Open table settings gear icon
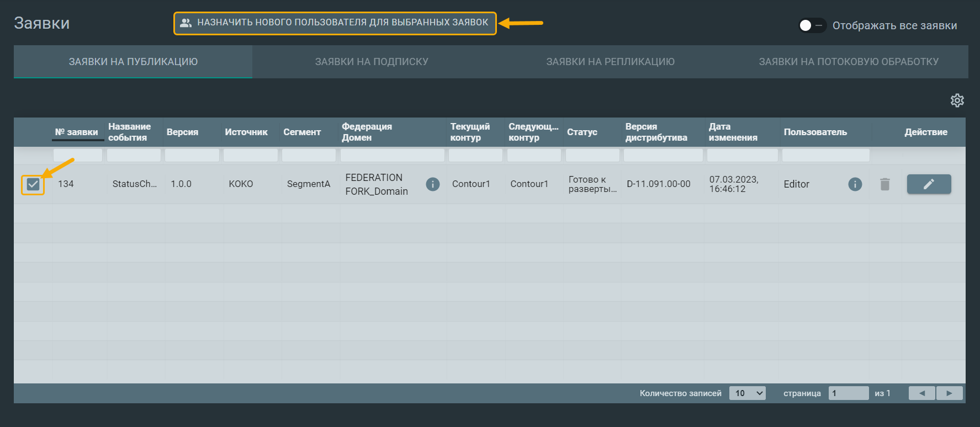 point(957,100)
